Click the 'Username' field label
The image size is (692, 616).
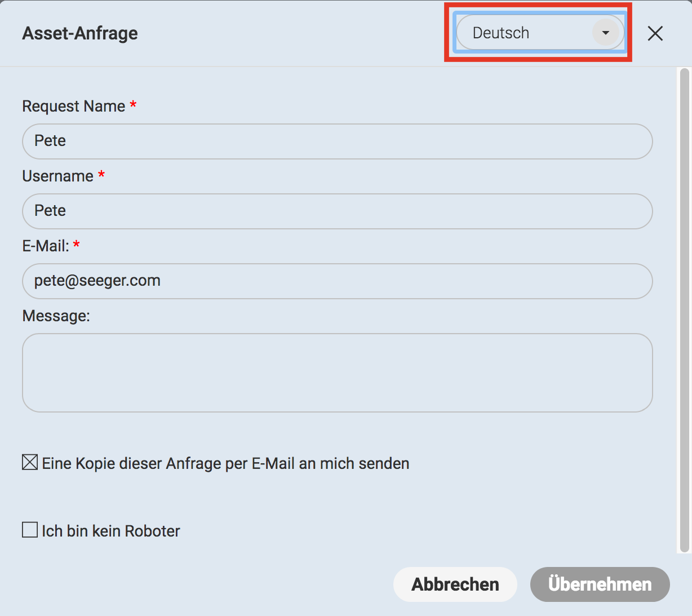(57, 176)
